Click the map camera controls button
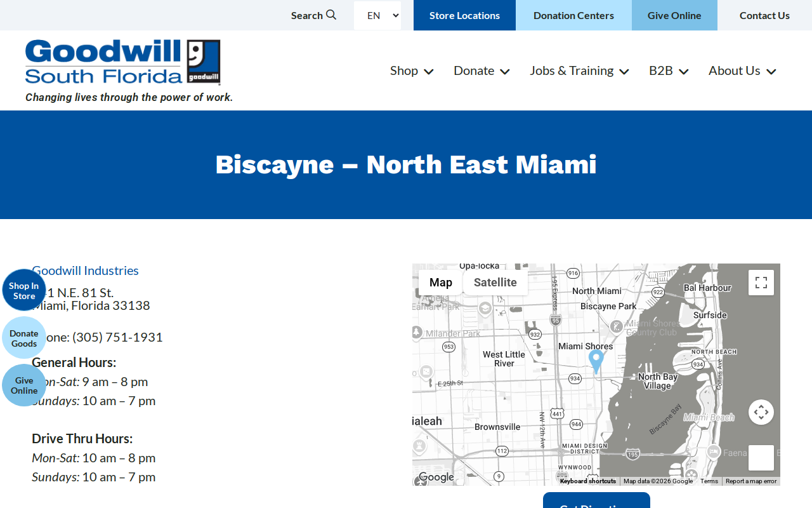This screenshot has width=812, height=508. [x=761, y=412]
